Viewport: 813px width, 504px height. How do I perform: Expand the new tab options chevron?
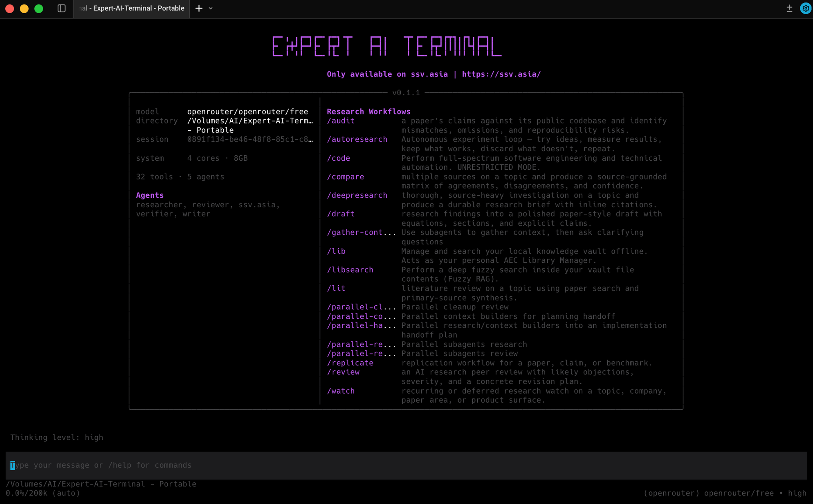[211, 8]
